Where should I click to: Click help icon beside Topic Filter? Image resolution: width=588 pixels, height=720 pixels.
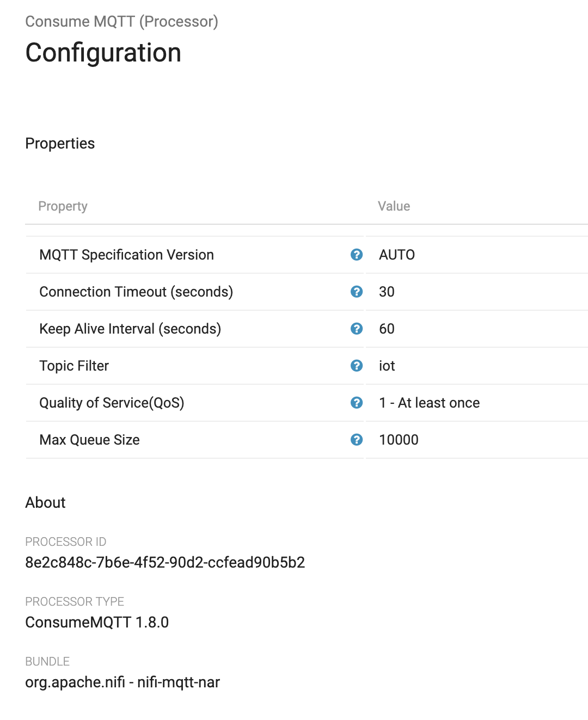click(357, 366)
